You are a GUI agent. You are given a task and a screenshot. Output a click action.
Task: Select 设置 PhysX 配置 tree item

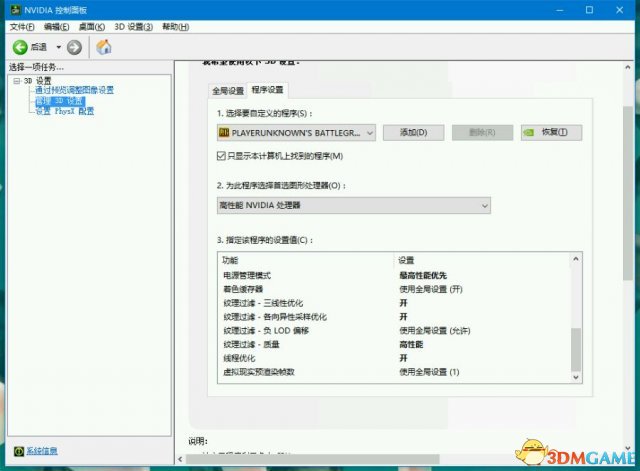pyautogui.click(x=64, y=111)
